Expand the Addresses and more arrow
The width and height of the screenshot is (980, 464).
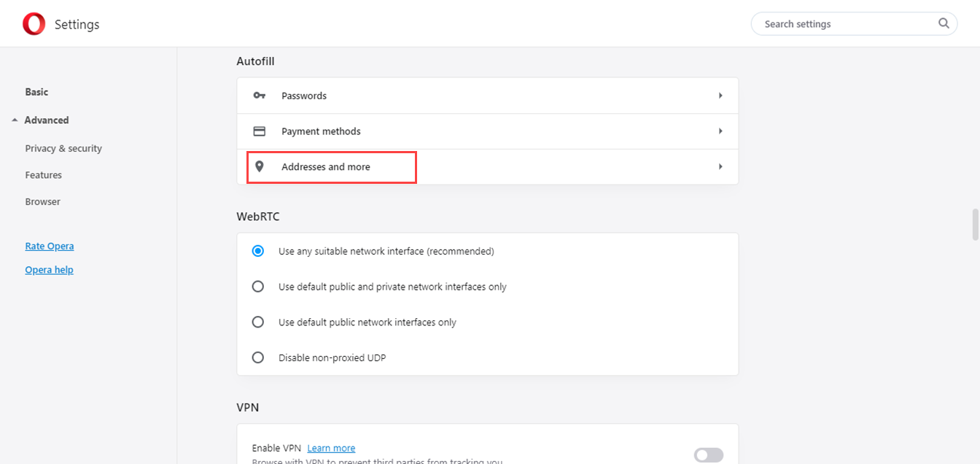(720, 166)
